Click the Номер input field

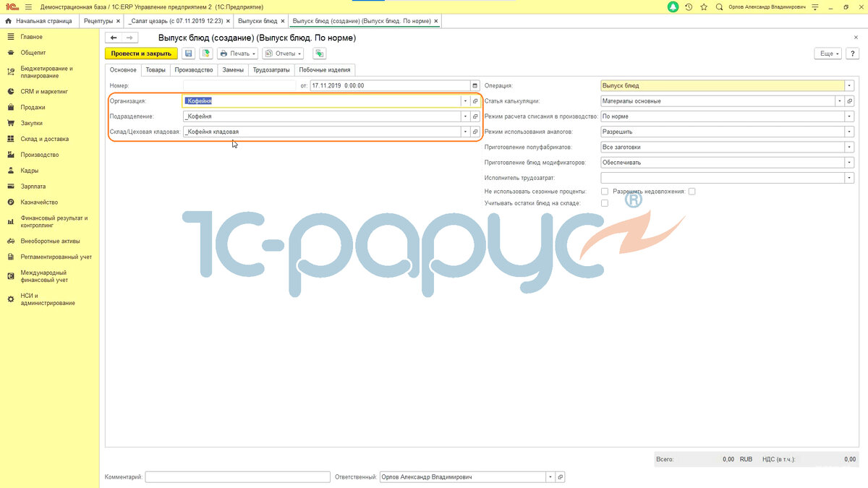(240, 85)
